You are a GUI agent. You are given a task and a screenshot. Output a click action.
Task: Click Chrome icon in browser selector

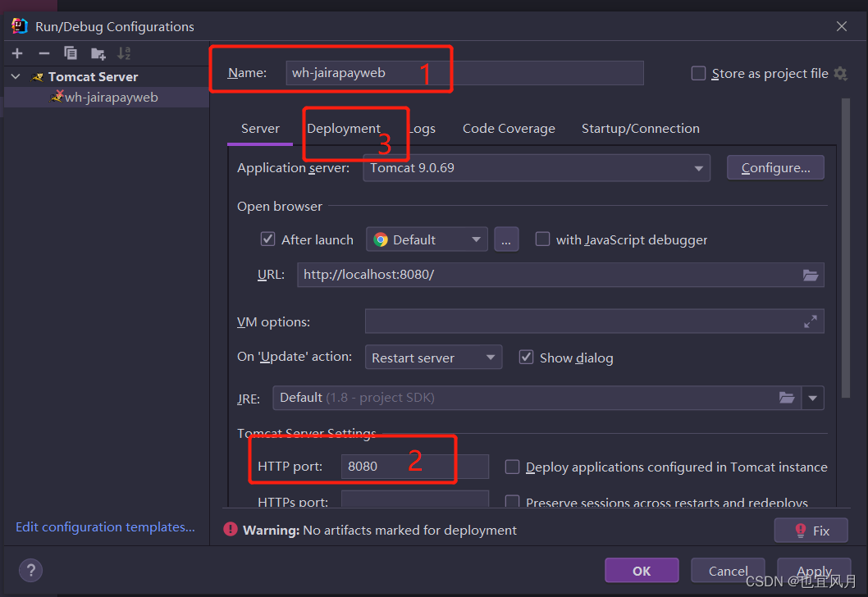pyautogui.click(x=381, y=239)
